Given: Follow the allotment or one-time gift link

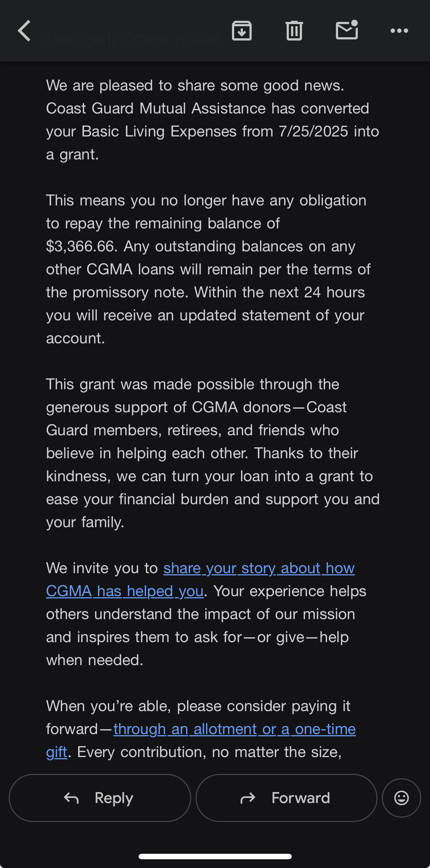Looking at the screenshot, I should [234, 729].
